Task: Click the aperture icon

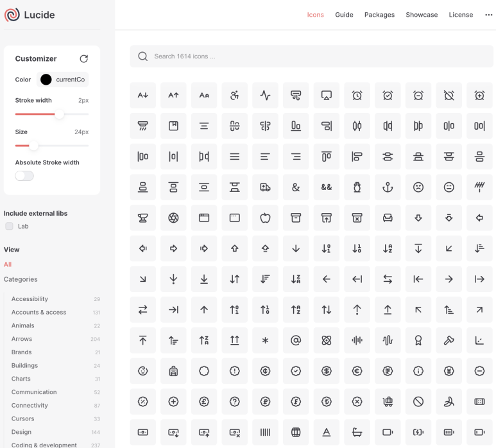Action: coord(173,218)
